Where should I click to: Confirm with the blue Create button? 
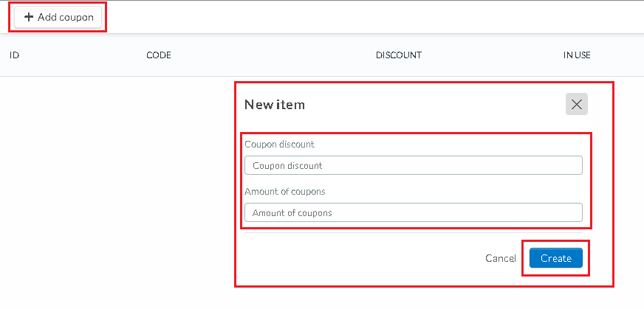click(555, 258)
